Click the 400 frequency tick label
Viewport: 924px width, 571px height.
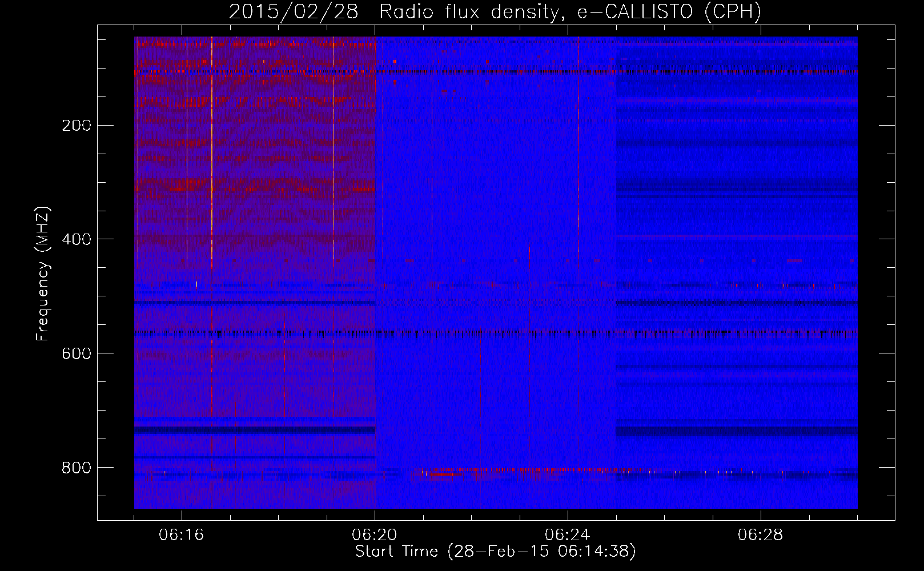[x=77, y=240]
